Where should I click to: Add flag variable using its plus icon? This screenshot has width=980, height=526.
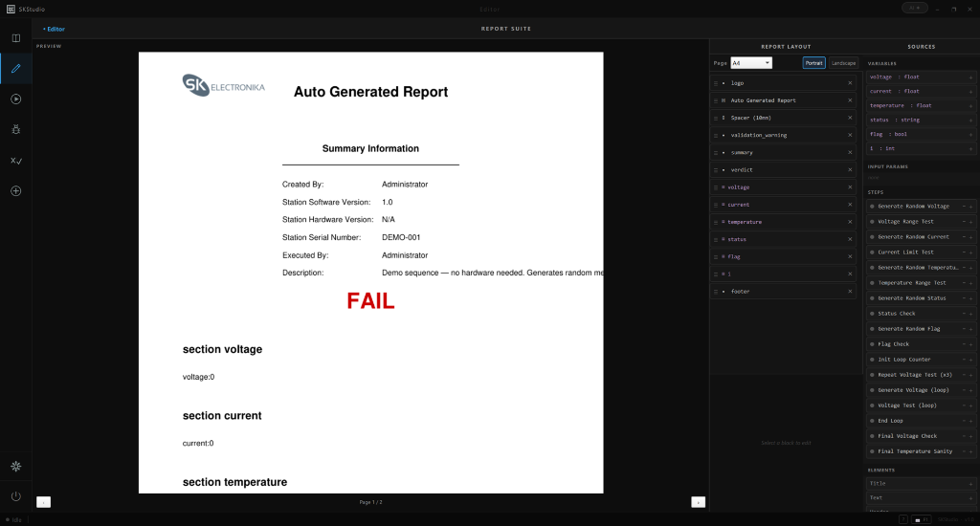(x=970, y=135)
